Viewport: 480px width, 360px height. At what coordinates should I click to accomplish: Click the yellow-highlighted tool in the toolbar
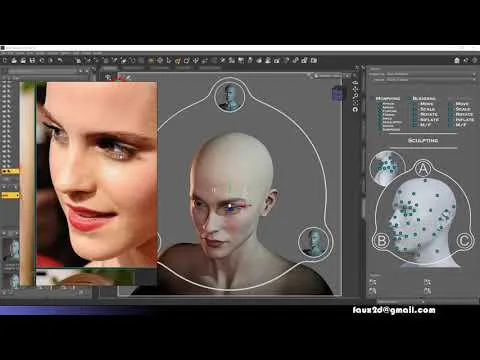click(178, 60)
